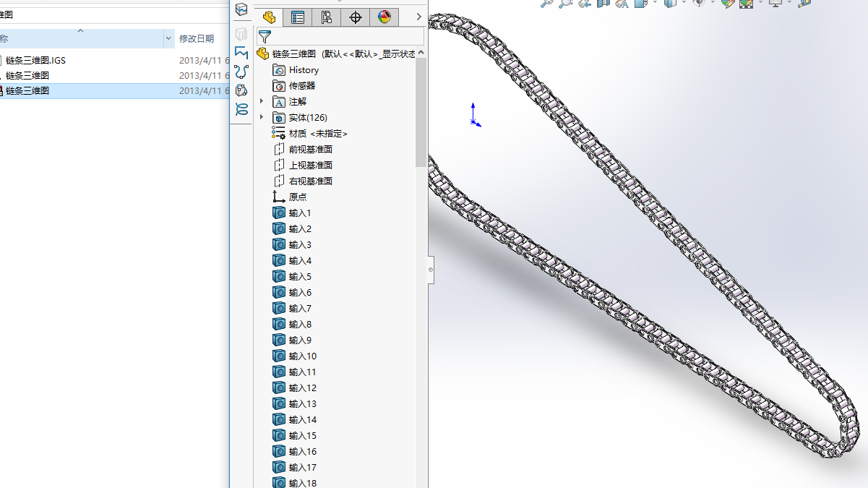Choose the curve-on-surface tool icon
Image resolution: width=868 pixels, height=488 pixels.
point(241,90)
